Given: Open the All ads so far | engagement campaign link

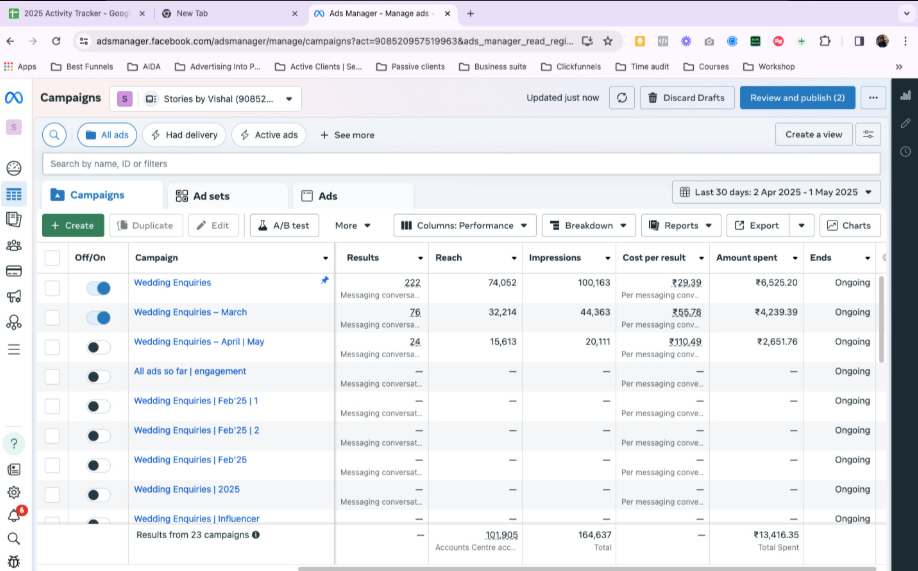Looking at the screenshot, I should [x=190, y=372].
